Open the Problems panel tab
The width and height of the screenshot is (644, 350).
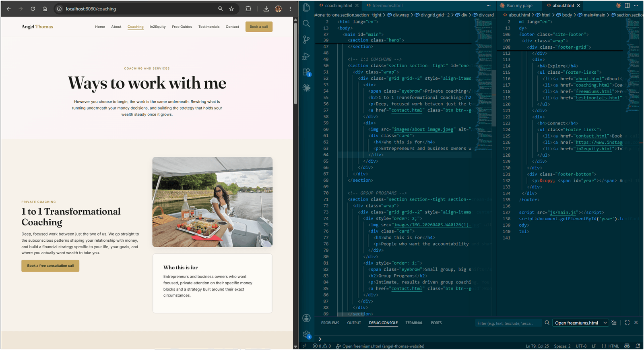pos(330,323)
